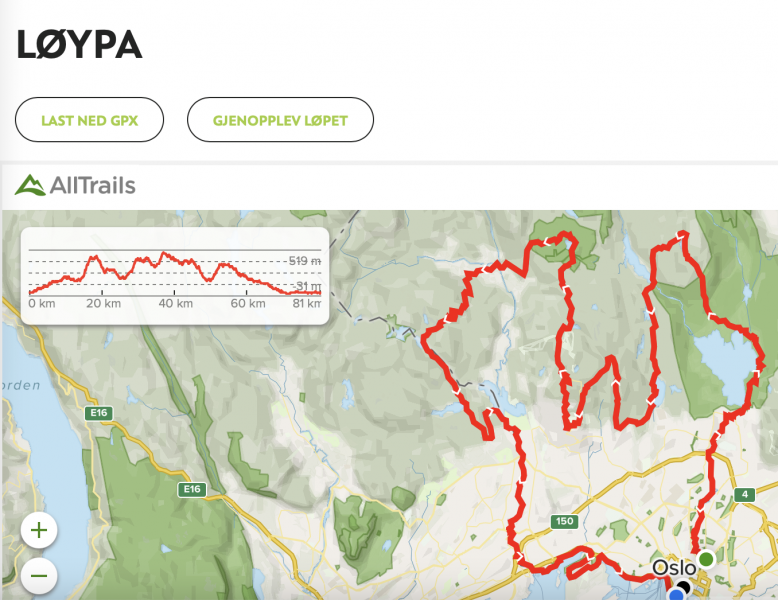Select the green start marker on map

pos(706,559)
